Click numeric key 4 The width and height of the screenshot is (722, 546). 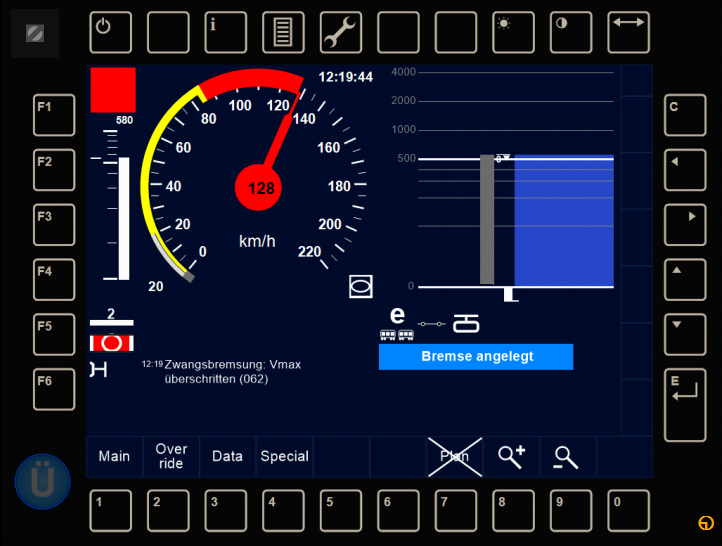[283, 511]
